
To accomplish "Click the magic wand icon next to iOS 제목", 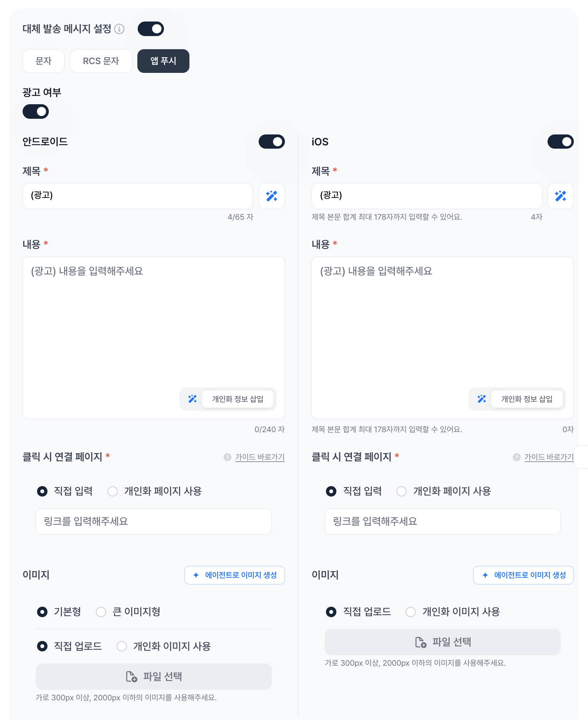I will coord(561,196).
